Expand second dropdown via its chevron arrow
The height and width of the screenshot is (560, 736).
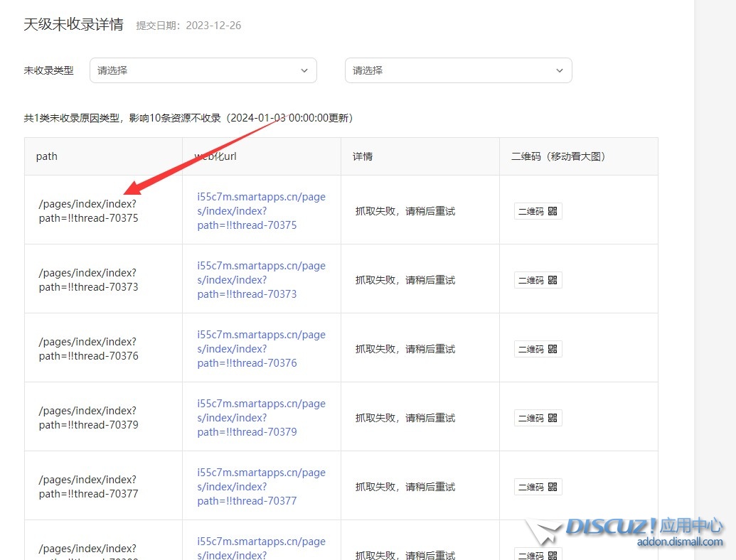point(560,70)
